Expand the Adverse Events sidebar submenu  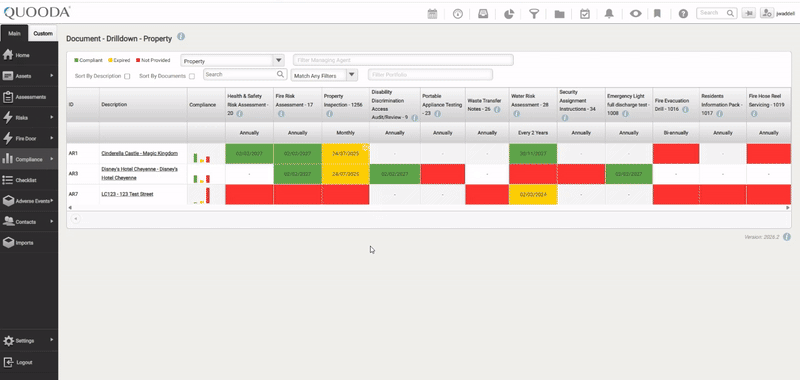tap(52, 201)
